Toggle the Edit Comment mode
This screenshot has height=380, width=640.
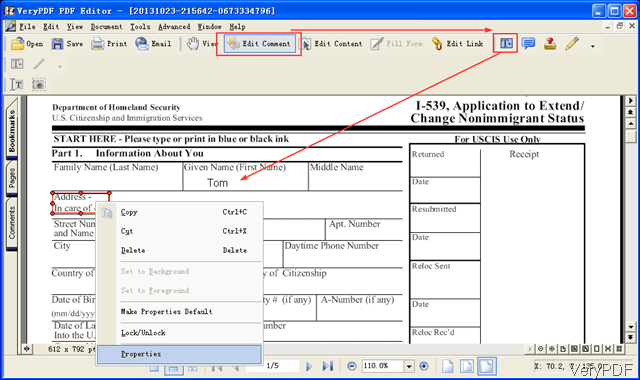coord(259,44)
